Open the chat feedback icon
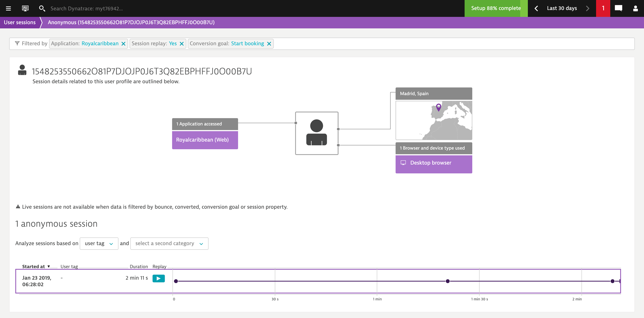 [x=619, y=8]
